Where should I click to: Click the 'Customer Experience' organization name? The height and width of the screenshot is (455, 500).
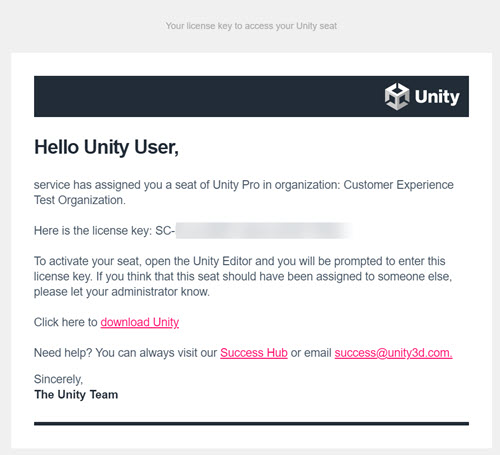point(398,185)
